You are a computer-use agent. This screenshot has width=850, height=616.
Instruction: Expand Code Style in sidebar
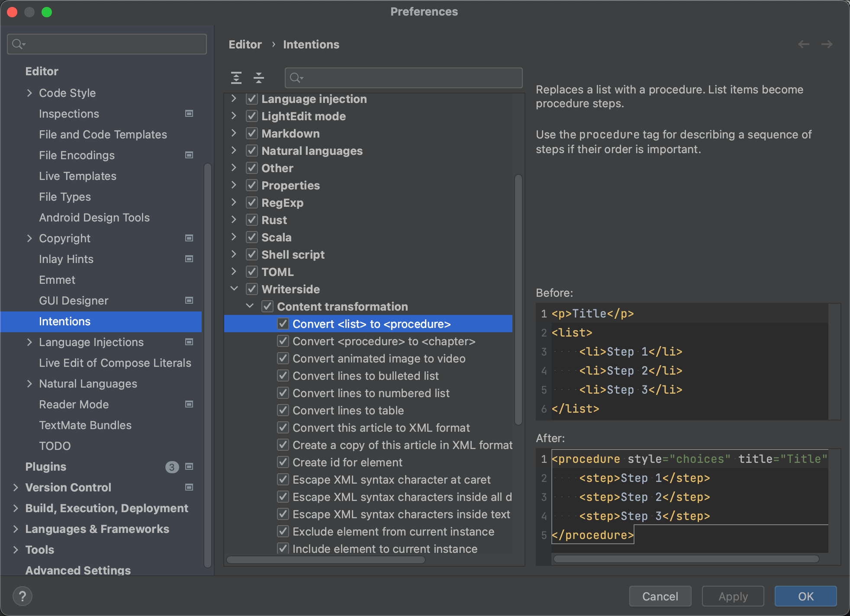(x=29, y=93)
